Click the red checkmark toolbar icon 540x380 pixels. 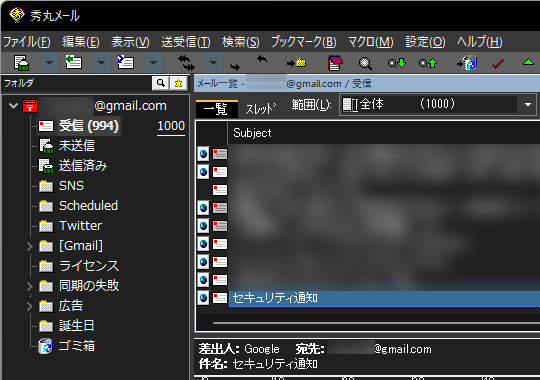pos(498,63)
